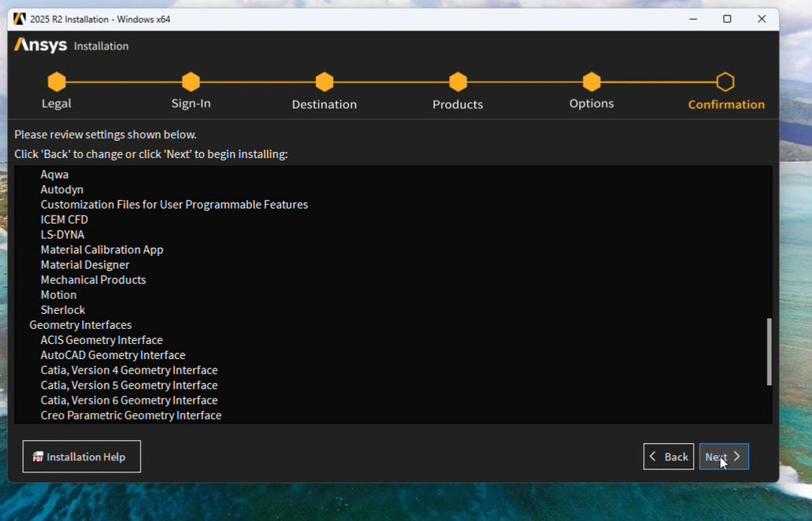The image size is (812, 521).
Task: Select ACIS Geometry Interface entry
Action: tap(102, 340)
